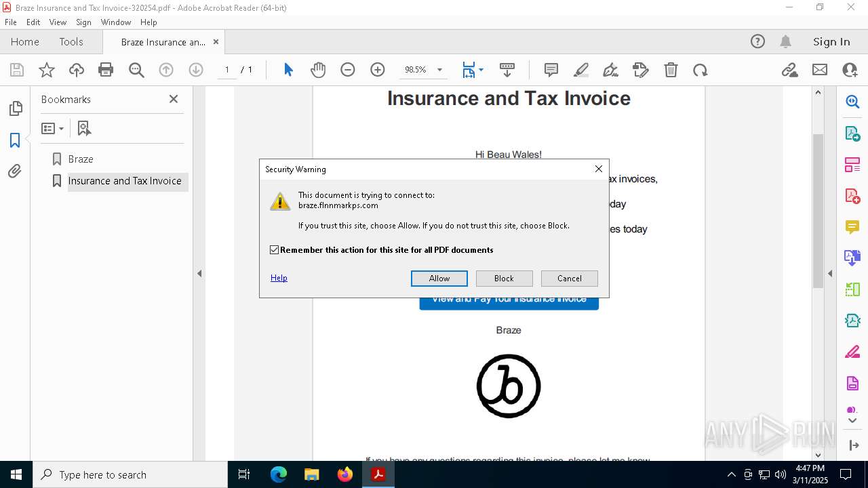Collapse the right tools pane arrow
The image size is (868, 488).
(x=830, y=274)
